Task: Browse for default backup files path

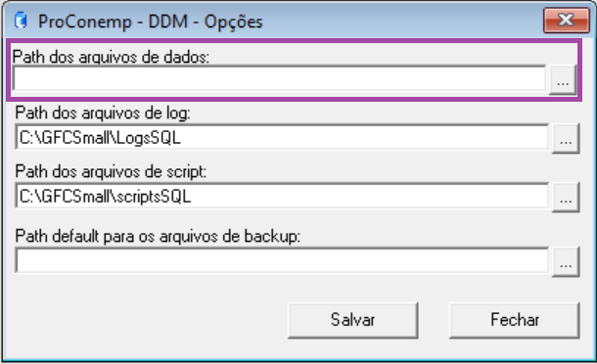Action: [x=566, y=261]
